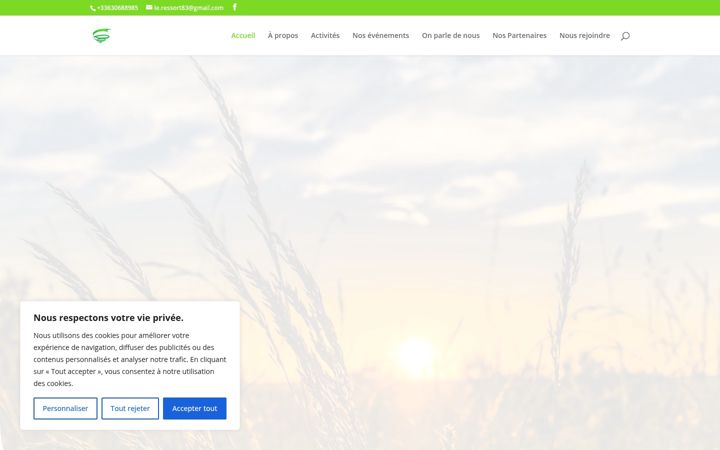
Task: Click the gmail email address link
Action: coord(189,8)
